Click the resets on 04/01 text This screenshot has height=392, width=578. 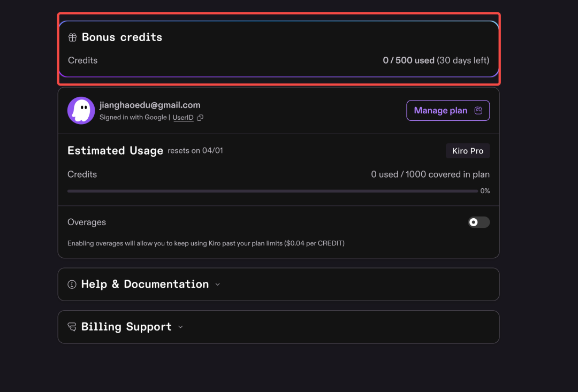[195, 151]
